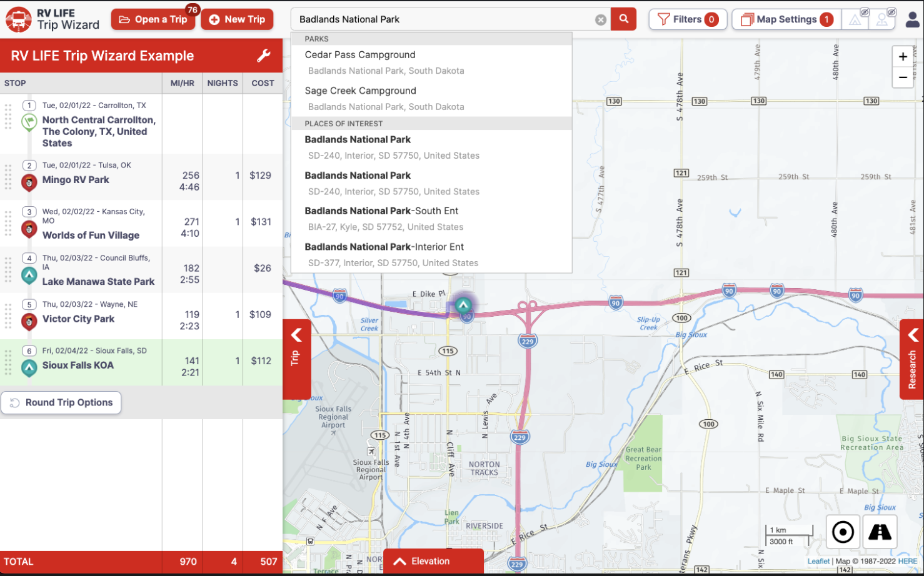Grab the drag handle for Worlds of Fun row

(x=8, y=223)
